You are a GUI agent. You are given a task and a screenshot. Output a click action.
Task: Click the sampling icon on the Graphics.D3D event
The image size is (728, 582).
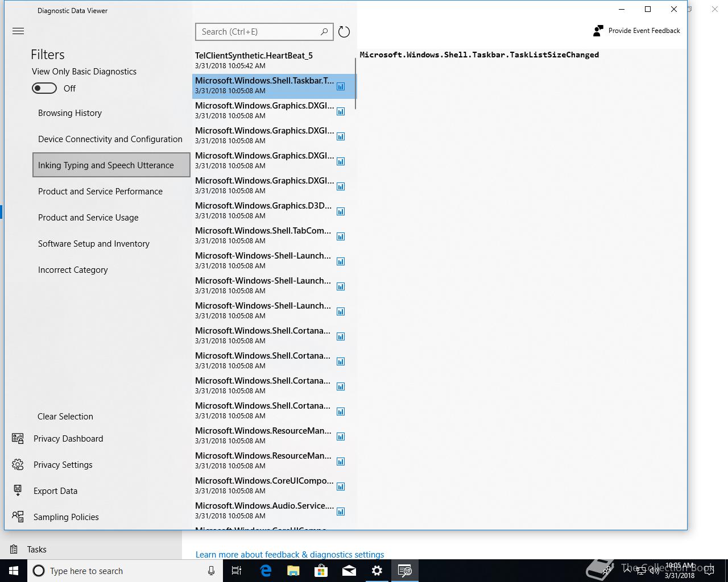[341, 211]
